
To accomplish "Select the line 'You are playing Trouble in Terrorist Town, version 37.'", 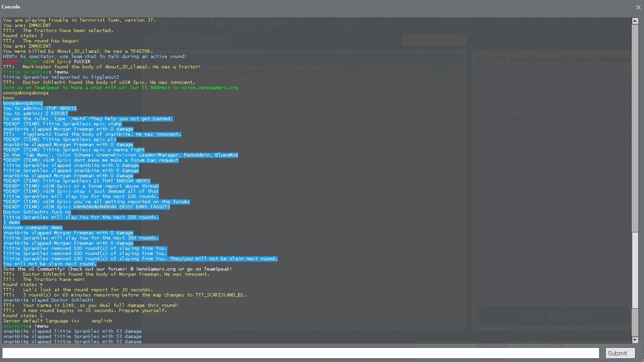I will (x=80, y=20).
